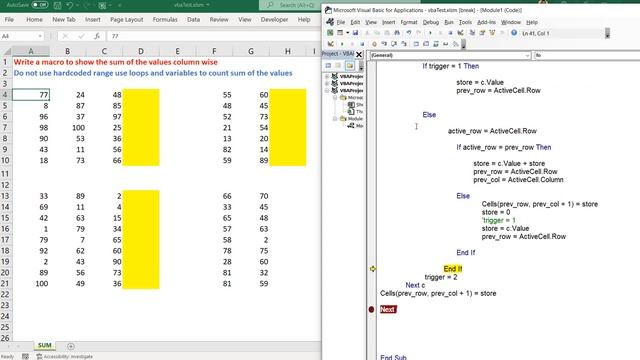Click the Excel Search box

click(x=291, y=5)
